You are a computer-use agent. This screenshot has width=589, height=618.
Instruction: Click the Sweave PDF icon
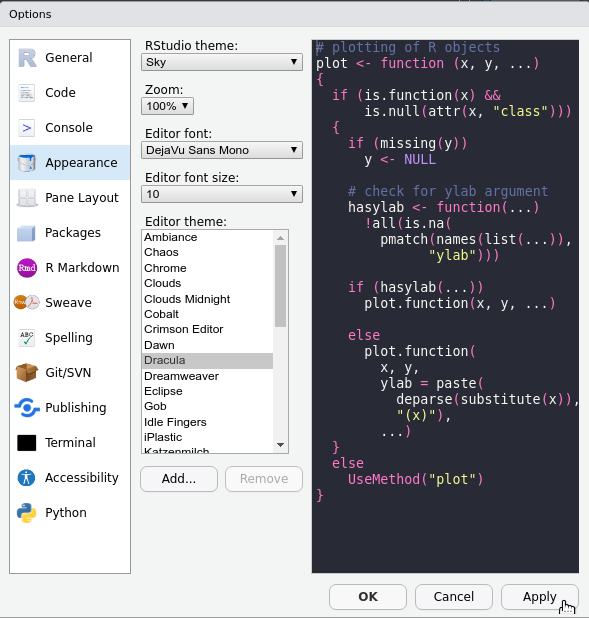[27, 303]
